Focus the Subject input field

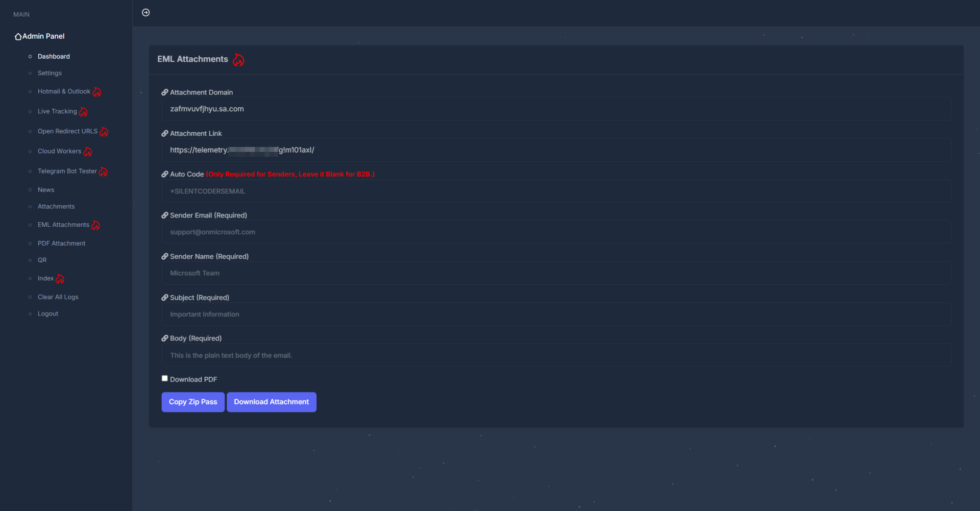pos(556,314)
